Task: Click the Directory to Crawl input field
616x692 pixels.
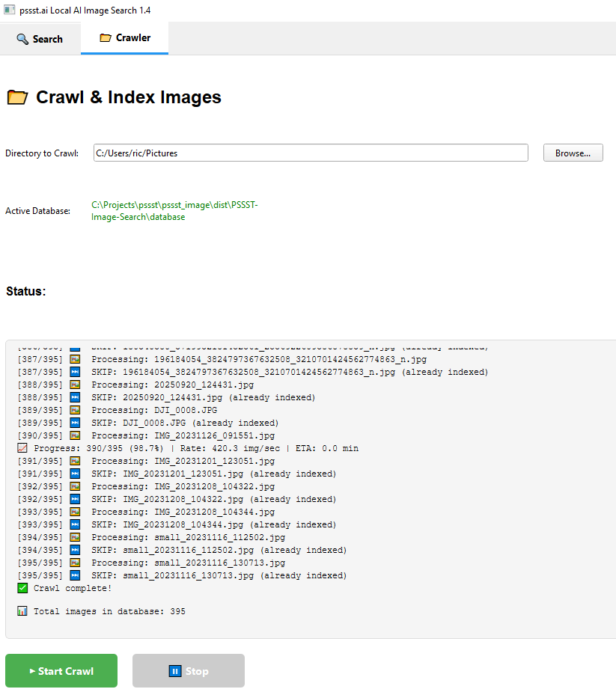Action: (309, 153)
